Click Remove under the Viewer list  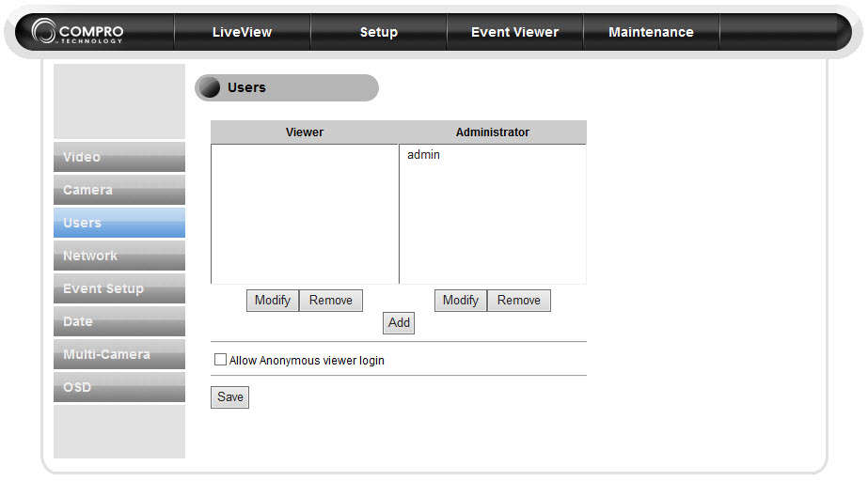point(331,301)
